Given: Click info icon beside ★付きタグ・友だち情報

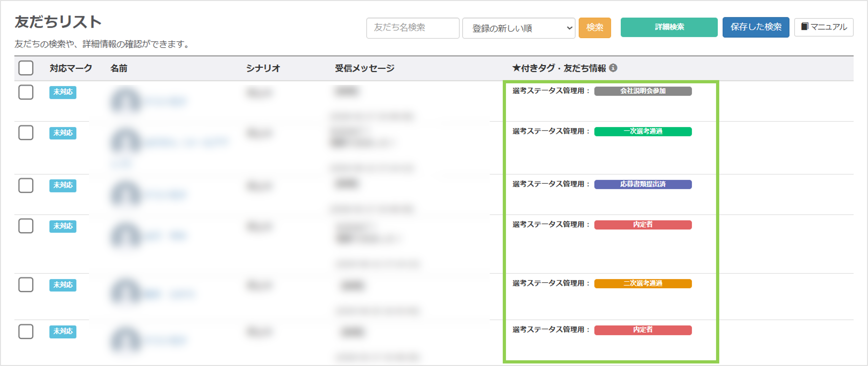Looking at the screenshot, I should (x=613, y=68).
